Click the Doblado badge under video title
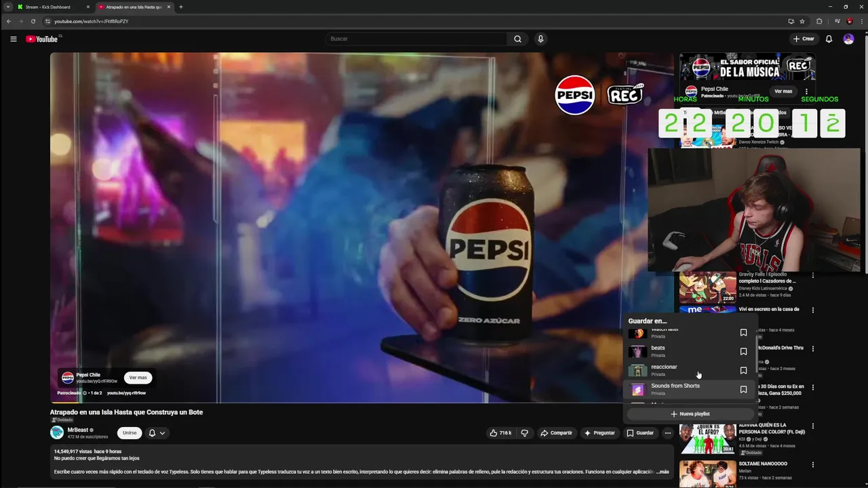Screen dimensions: 868x488 [62, 420]
